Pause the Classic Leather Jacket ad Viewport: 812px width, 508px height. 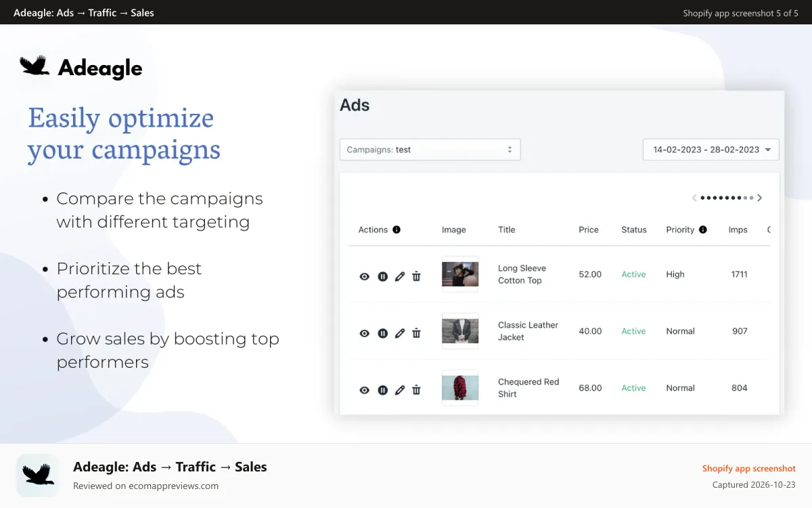(x=382, y=333)
